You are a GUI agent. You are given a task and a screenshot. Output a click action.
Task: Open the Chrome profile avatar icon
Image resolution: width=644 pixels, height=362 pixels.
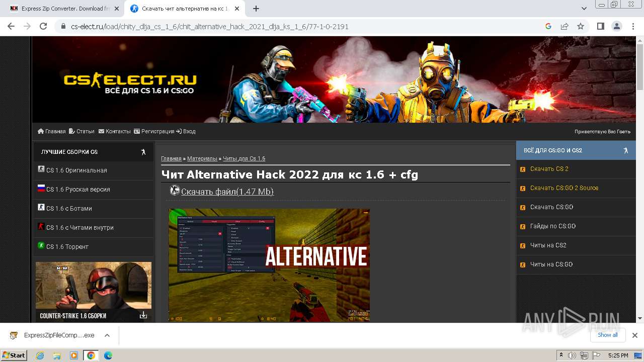pyautogui.click(x=616, y=26)
